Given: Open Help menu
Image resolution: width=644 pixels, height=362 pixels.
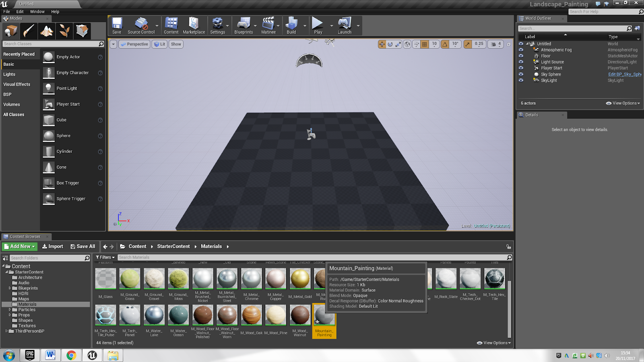Looking at the screenshot, I should point(55,12).
